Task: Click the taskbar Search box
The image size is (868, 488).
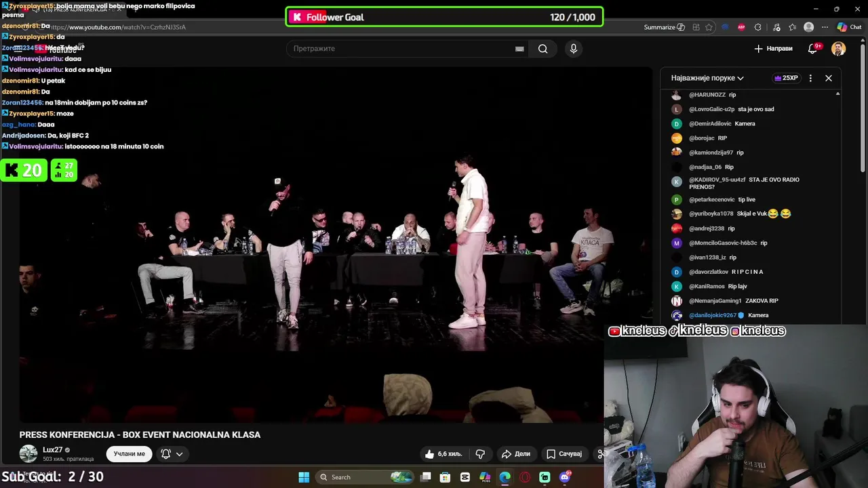Action: [366, 477]
